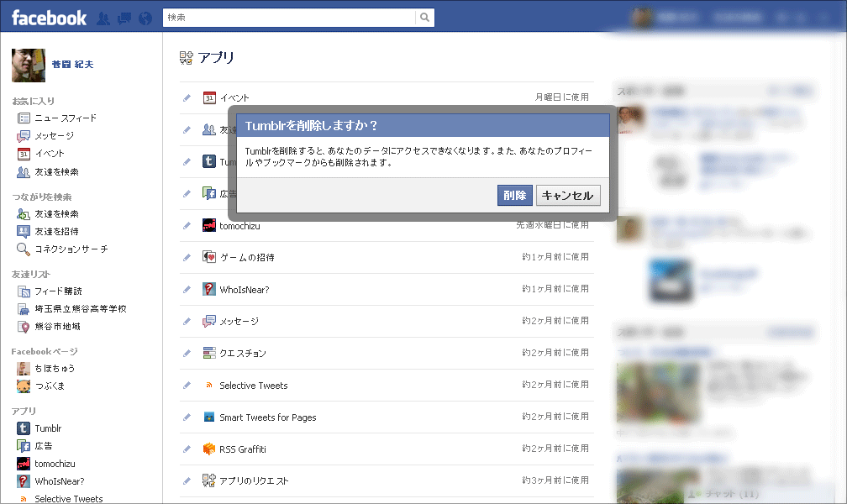The height and width of the screenshot is (504, 847).
Task: Edit ゲームの招待 via pencil icon
Action: point(187,258)
